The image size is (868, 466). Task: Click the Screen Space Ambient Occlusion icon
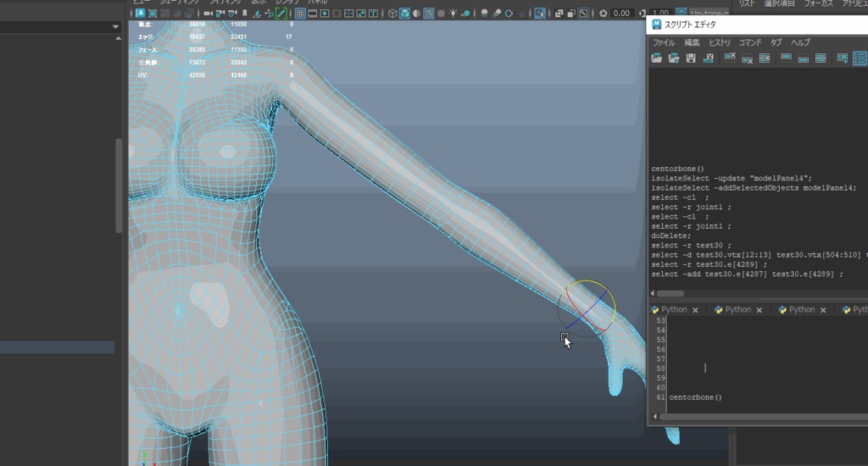(484, 14)
